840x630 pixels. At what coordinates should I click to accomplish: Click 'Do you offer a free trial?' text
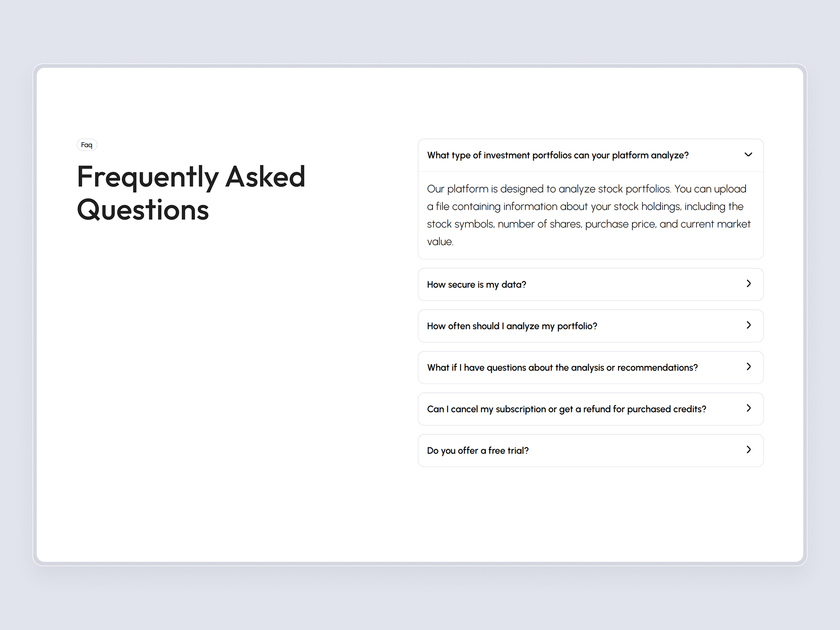[x=477, y=451]
